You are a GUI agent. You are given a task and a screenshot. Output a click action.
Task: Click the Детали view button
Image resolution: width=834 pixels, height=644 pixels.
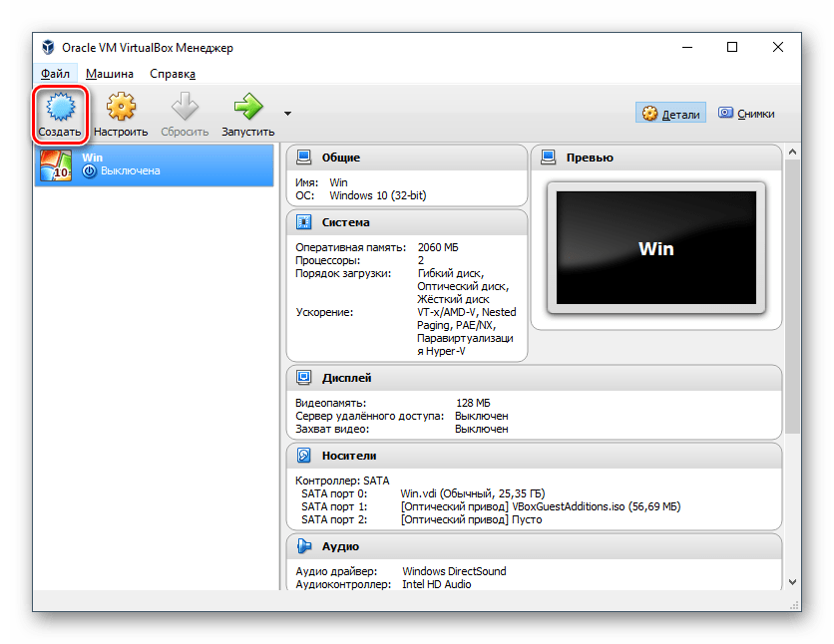(x=670, y=113)
